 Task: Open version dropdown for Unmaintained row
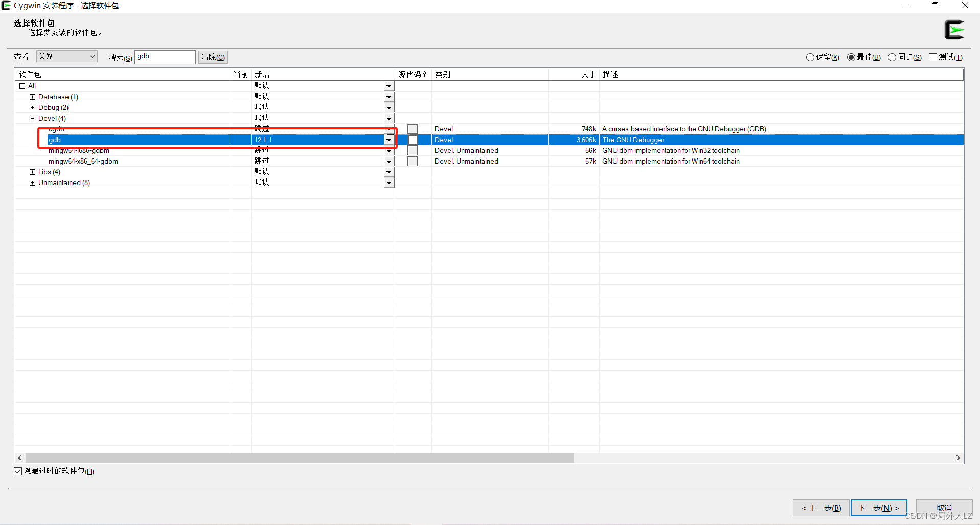point(389,183)
